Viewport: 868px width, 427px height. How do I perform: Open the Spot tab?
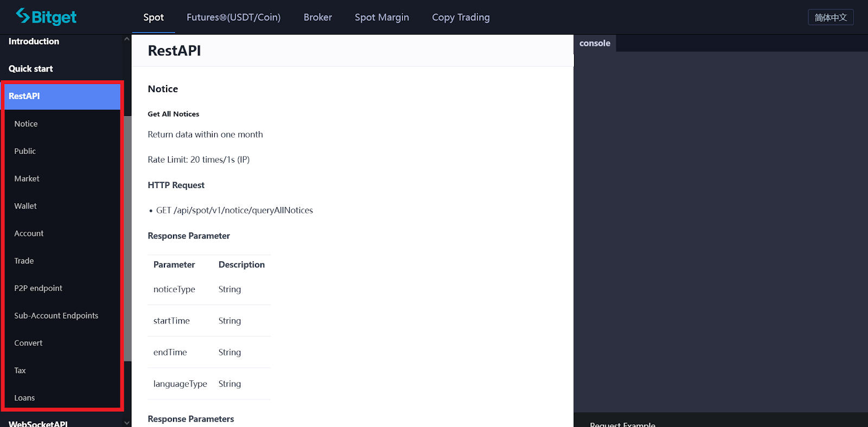coord(154,17)
